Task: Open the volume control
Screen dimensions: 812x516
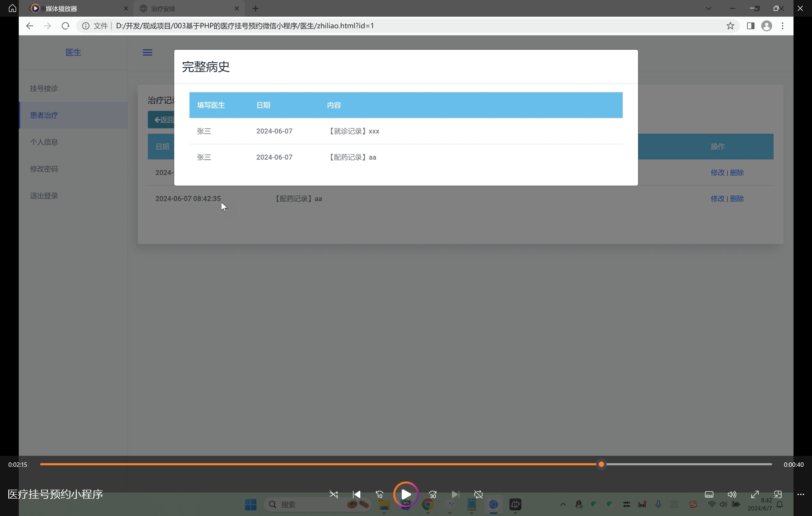Action: [732, 494]
